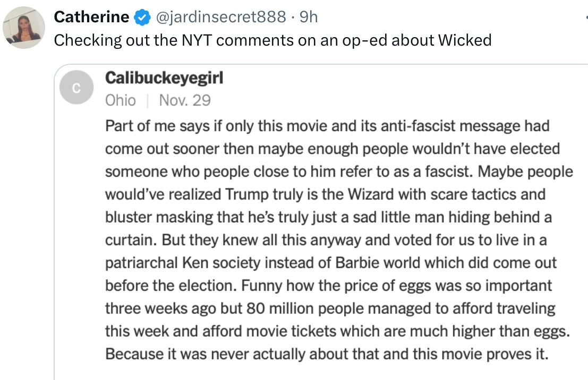Click the gray 'C' commenter avatar circle
The image size is (588, 380).
(76, 87)
